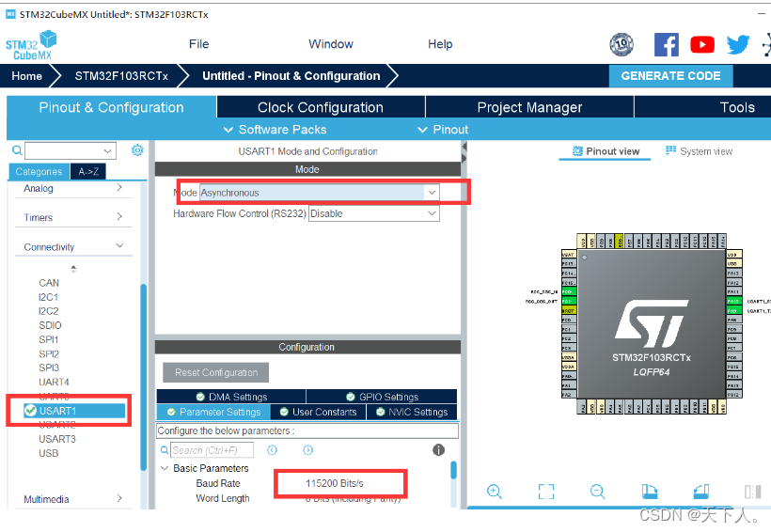
Task: Click the magnifier icon in parameter search
Action: pos(165,450)
